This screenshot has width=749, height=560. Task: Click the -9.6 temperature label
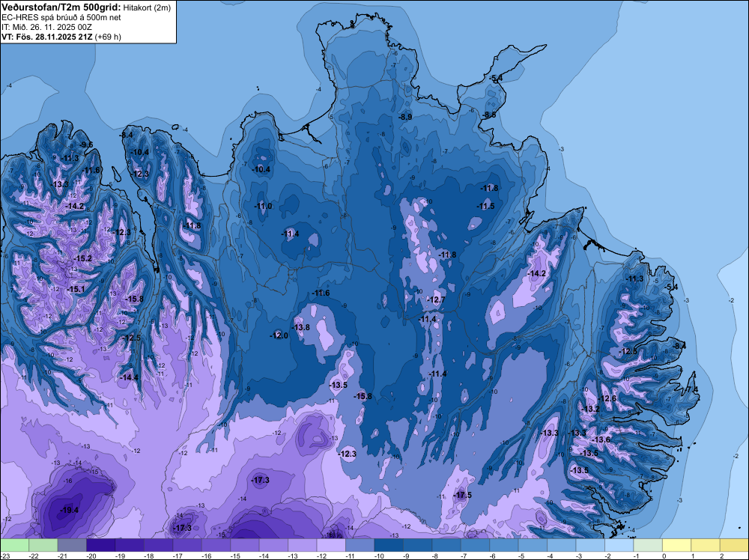pos(85,144)
